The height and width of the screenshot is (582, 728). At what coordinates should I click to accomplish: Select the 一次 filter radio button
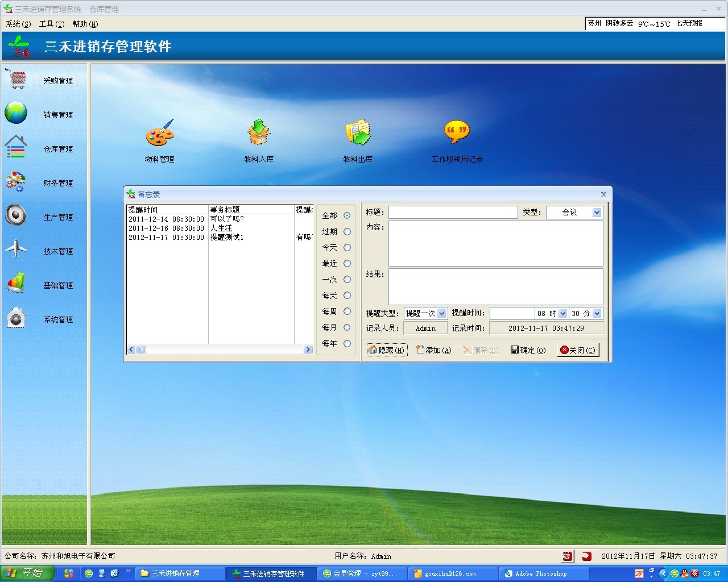347,279
